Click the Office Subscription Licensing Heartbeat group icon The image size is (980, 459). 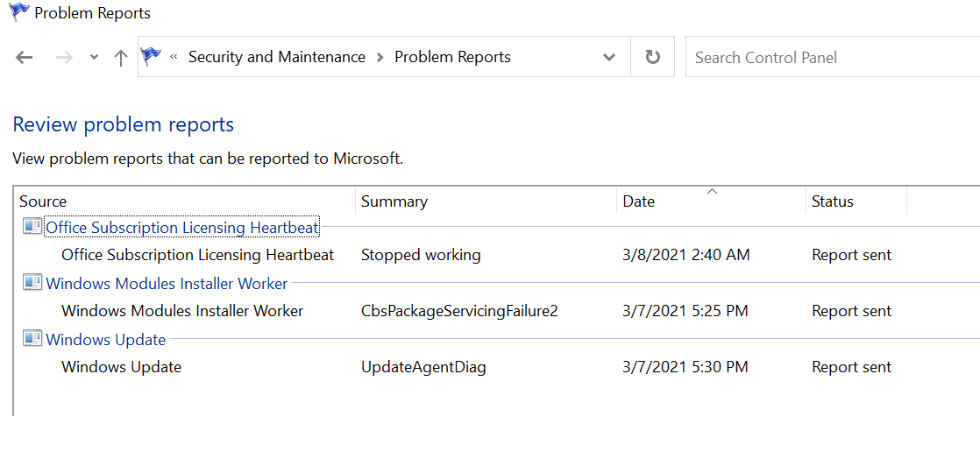coord(32,228)
